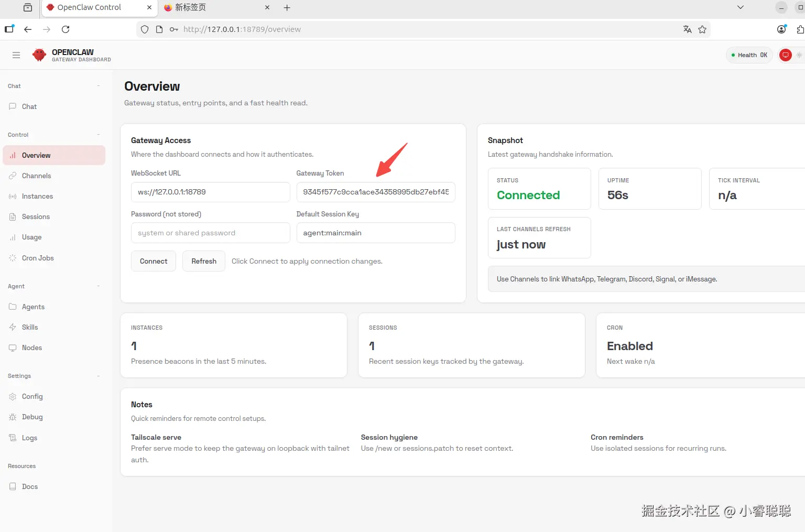This screenshot has width=805, height=532.
Task: Reload the page with browser refresh
Action: coord(66,29)
